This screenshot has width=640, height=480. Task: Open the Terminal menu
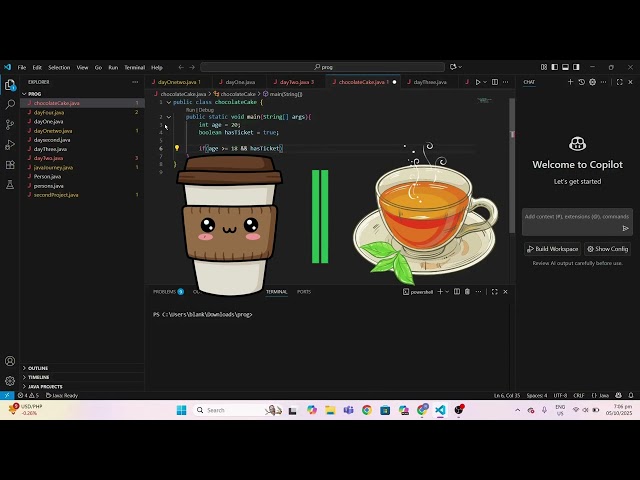coord(135,67)
